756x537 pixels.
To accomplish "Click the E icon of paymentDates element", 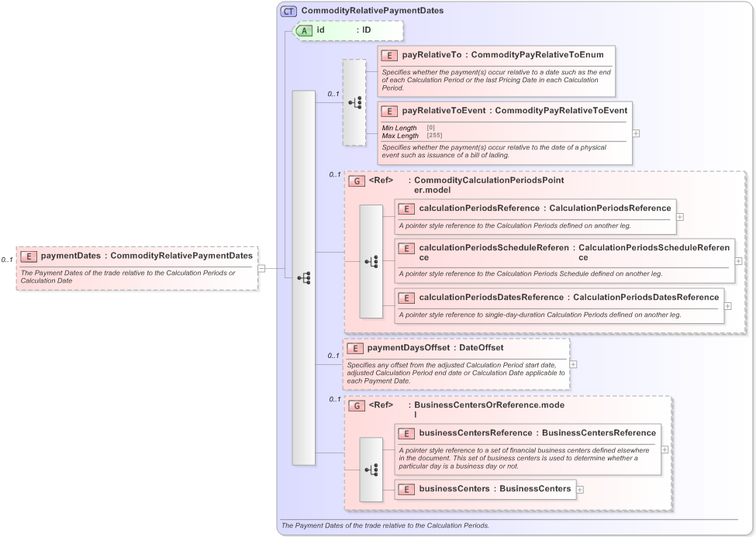I will pos(29,256).
